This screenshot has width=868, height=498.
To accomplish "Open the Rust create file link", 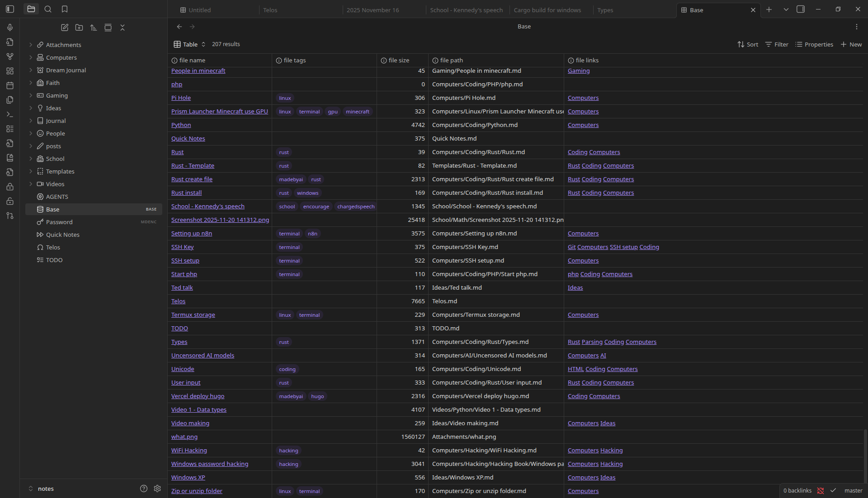I will coord(192,179).
